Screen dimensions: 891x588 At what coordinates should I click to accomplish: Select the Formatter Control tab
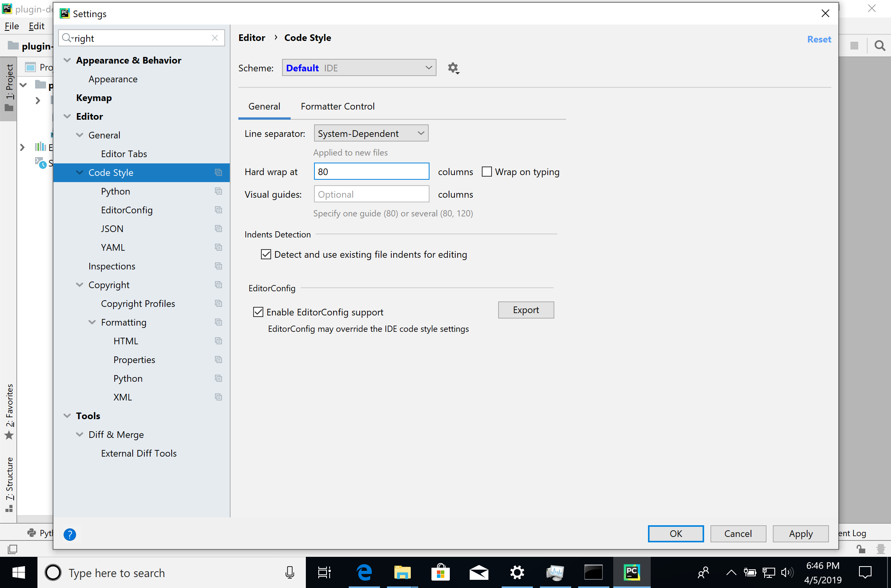click(337, 106)
